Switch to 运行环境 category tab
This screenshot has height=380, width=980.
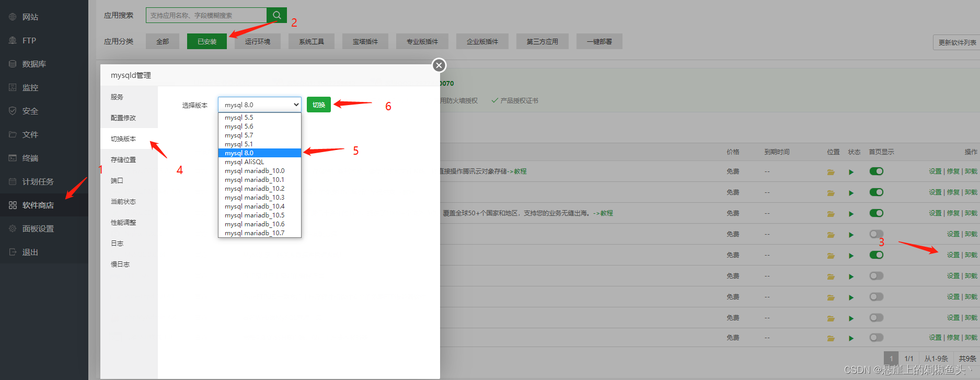pos(258,41)
